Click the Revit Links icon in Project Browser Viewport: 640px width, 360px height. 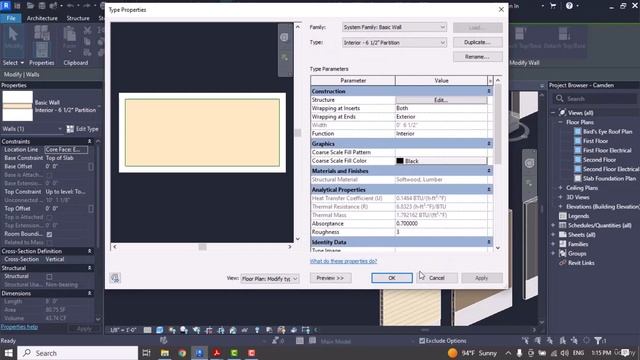point(562,263)
